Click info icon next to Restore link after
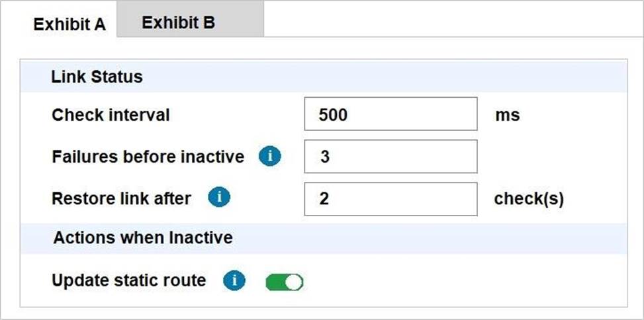 point(219,198)
